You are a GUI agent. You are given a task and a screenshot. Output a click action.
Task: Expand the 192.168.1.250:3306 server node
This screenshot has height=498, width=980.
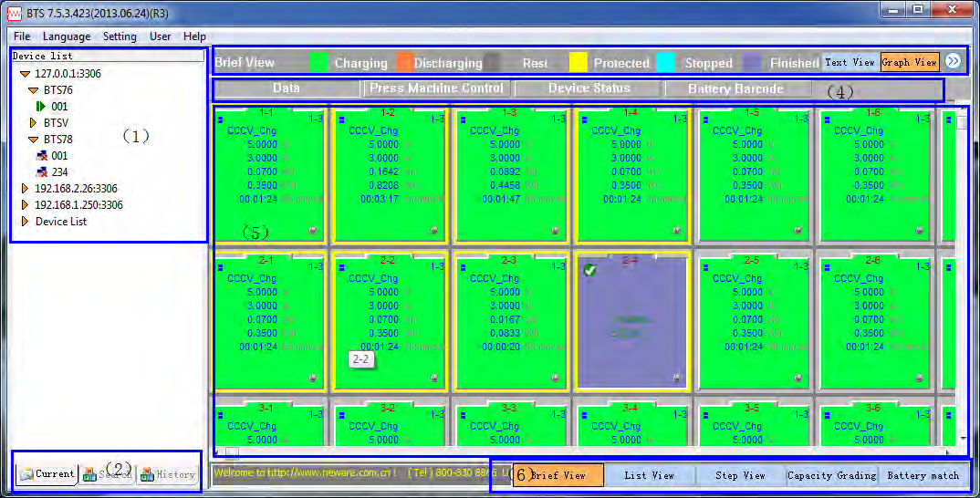tap(25, 205)
